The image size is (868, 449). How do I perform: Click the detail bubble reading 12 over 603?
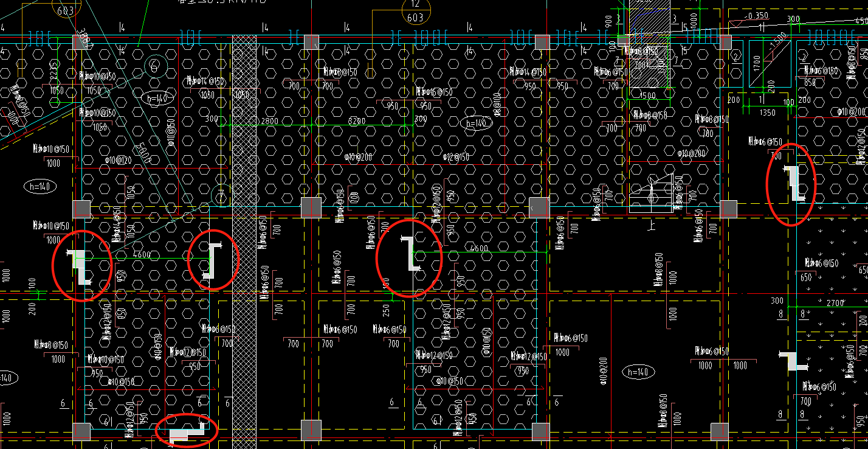click(416, 11)
